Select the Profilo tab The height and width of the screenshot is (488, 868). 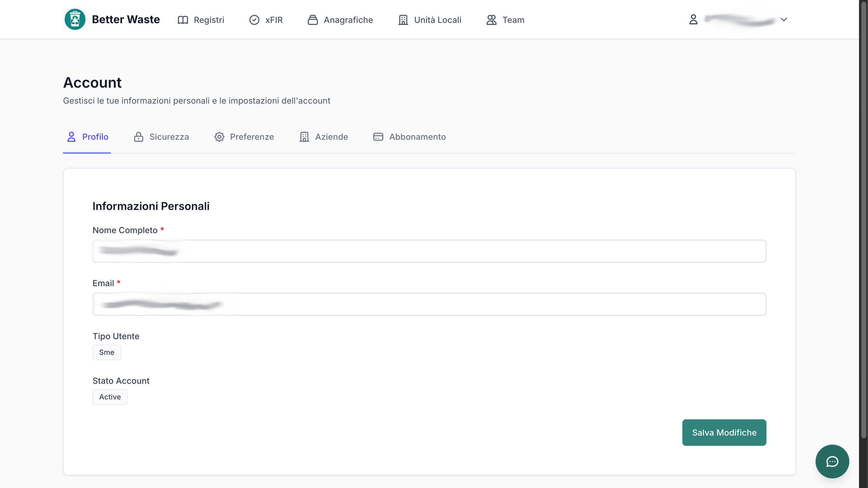coord(87,137)
